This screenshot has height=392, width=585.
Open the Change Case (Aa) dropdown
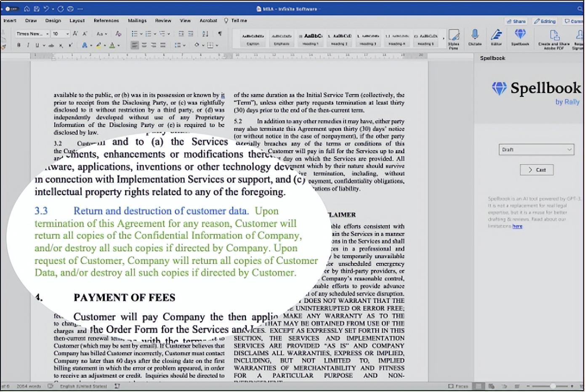(x=102, y=34)
